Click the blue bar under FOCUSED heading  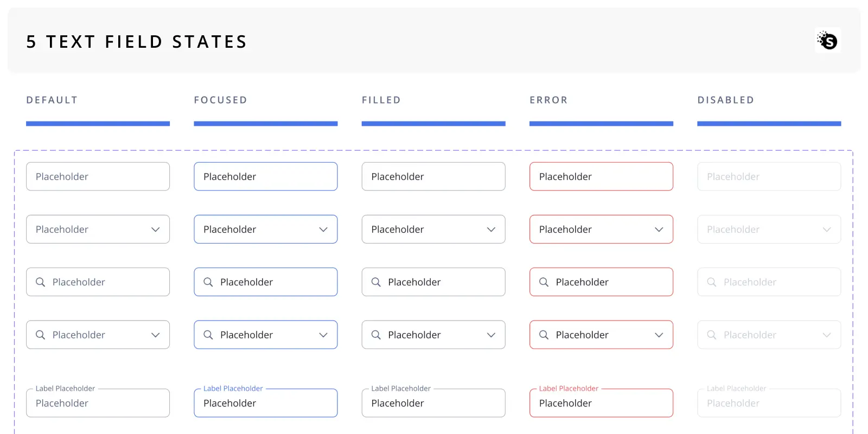(x=266, y=124)
